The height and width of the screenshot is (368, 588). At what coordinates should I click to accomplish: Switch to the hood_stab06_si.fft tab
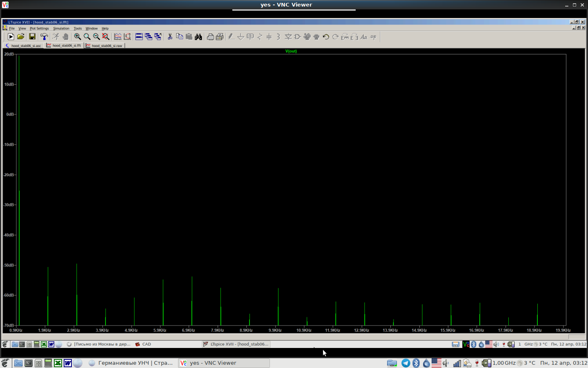64,45
